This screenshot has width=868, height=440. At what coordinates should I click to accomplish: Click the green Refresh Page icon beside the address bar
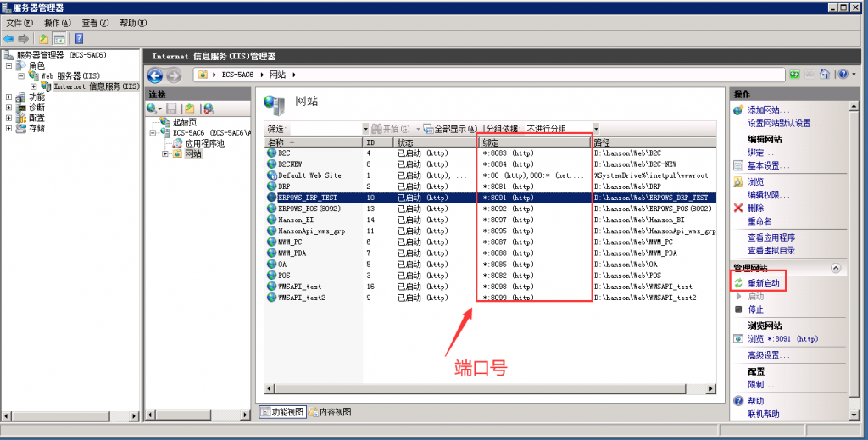795,74
